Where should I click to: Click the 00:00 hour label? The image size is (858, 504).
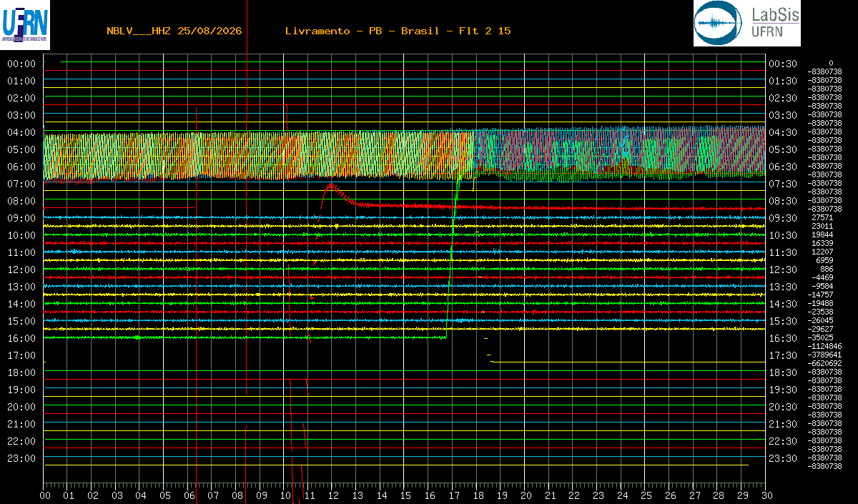(21, 64)
